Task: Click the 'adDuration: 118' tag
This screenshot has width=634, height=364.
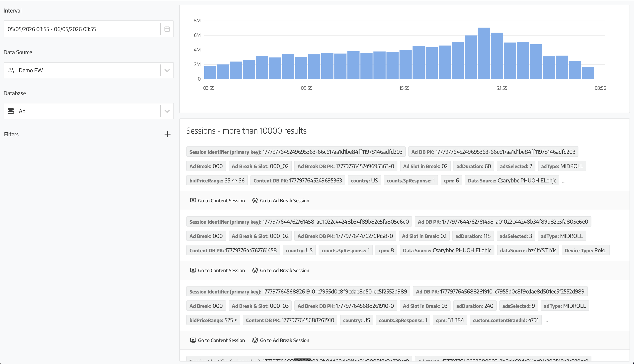Action: pos(473,236)
